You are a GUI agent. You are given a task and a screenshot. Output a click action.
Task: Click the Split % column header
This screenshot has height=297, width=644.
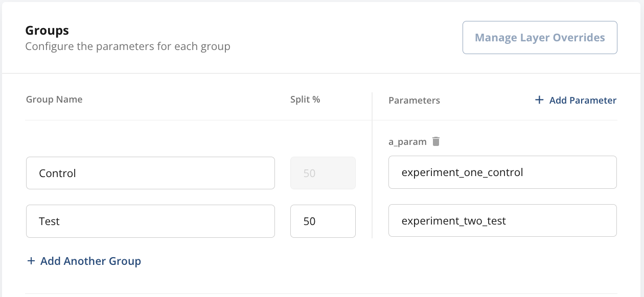point(305,99)
